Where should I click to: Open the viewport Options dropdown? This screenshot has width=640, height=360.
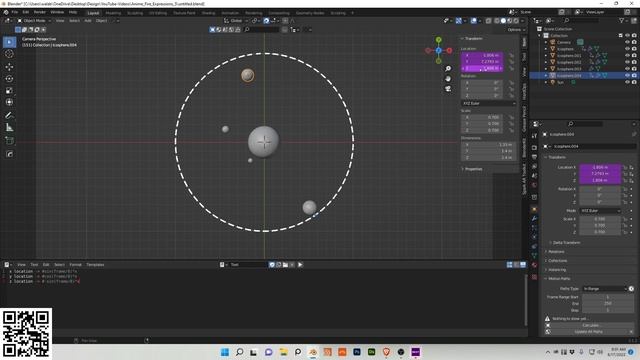click(x=516, y=29)
